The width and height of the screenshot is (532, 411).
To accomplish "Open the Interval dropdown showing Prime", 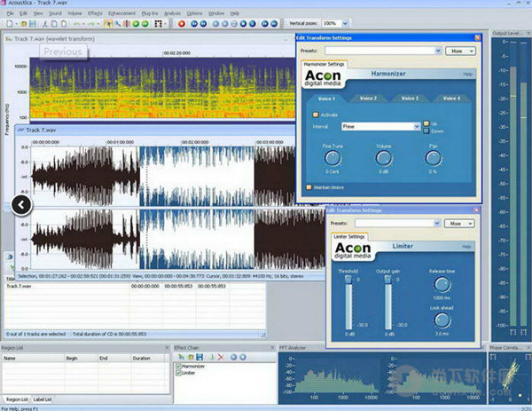I will pos(417,127).
